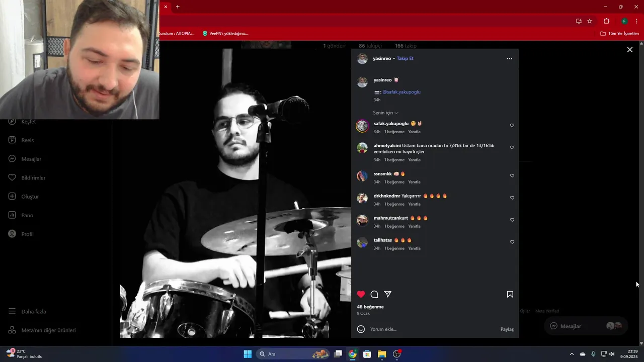
Task: Click safak.yakupoglu's commenter avatar
Action: (362, 126)
